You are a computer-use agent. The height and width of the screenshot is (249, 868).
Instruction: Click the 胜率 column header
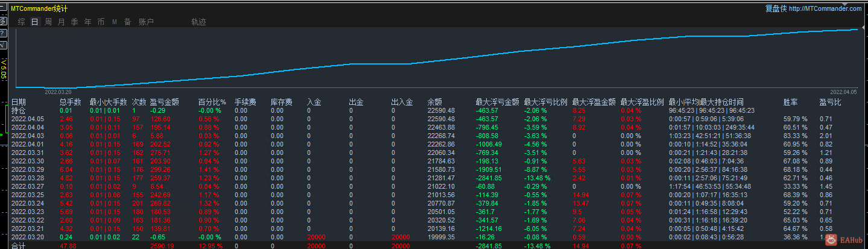coord(791,102)
